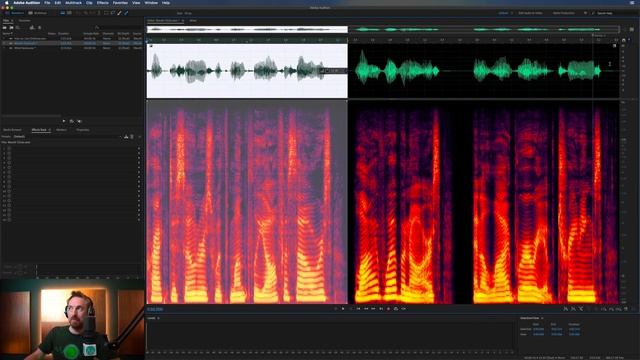This screenshot has width=640, height=360.
Task: Save the effects rack as a preset
Action: coord(126,136)
